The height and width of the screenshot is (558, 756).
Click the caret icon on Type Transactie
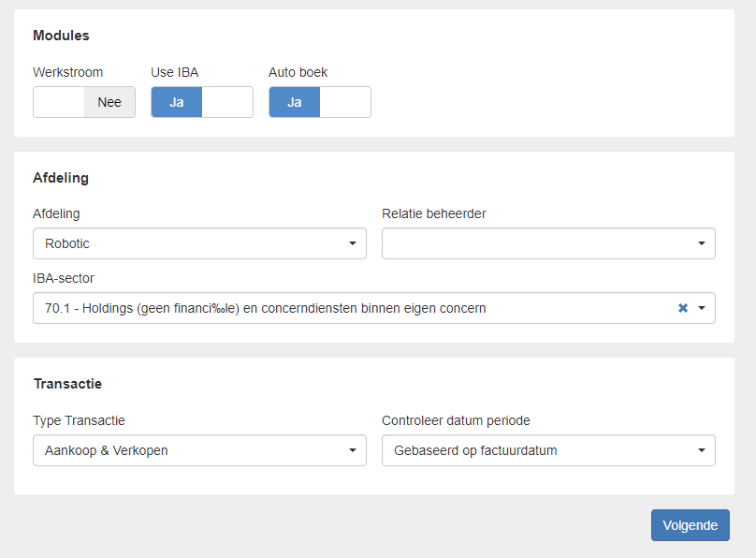(x=352, y=450)
